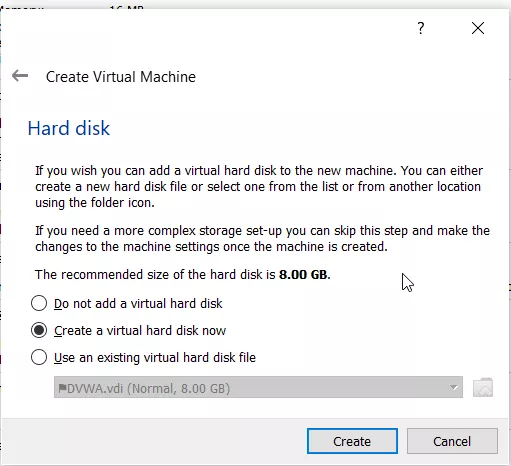This screenshot has height=466, width=511.
Task: Go back using the left arrow icon
Action: tap(20, 76)
